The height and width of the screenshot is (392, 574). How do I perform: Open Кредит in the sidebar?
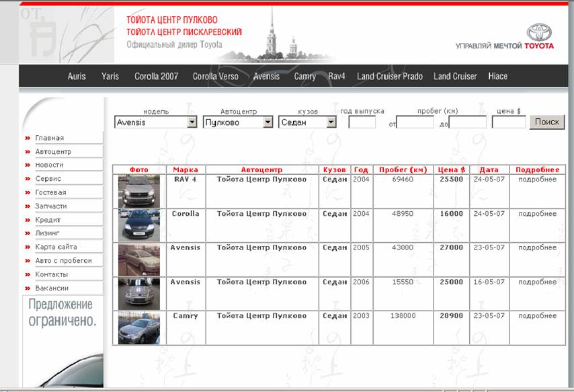48,220
